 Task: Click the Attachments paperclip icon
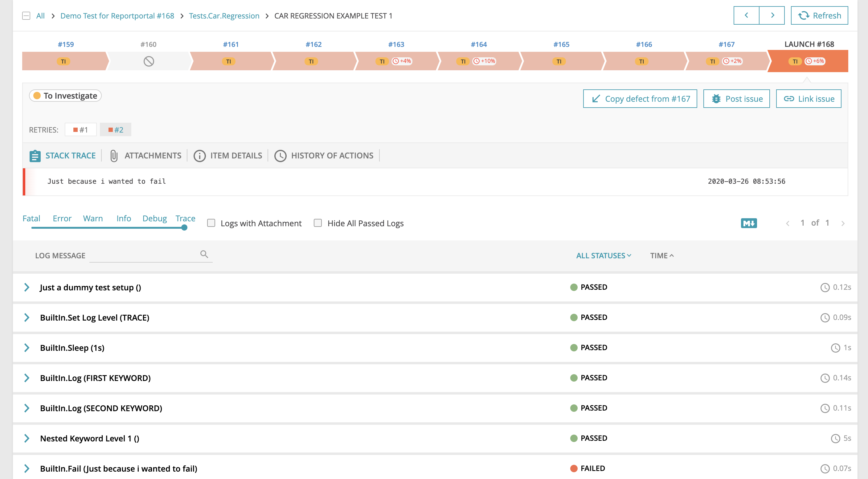[113, 155]
